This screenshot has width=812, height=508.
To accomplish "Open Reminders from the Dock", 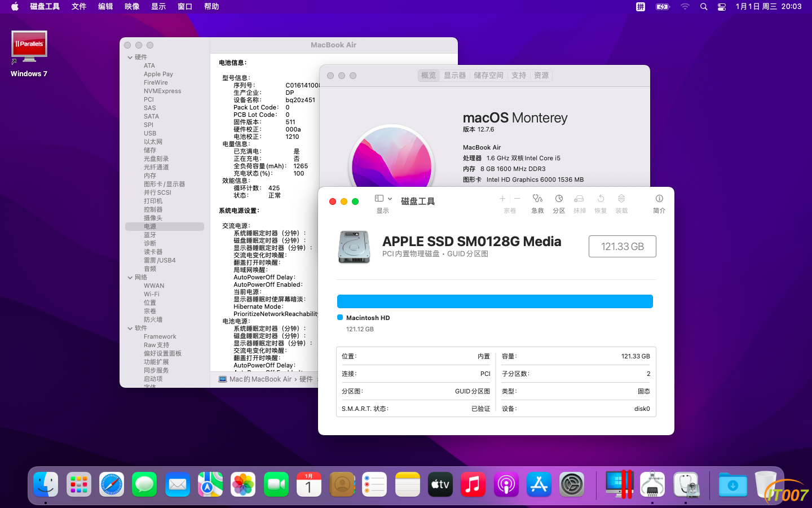I will point(374,484).
